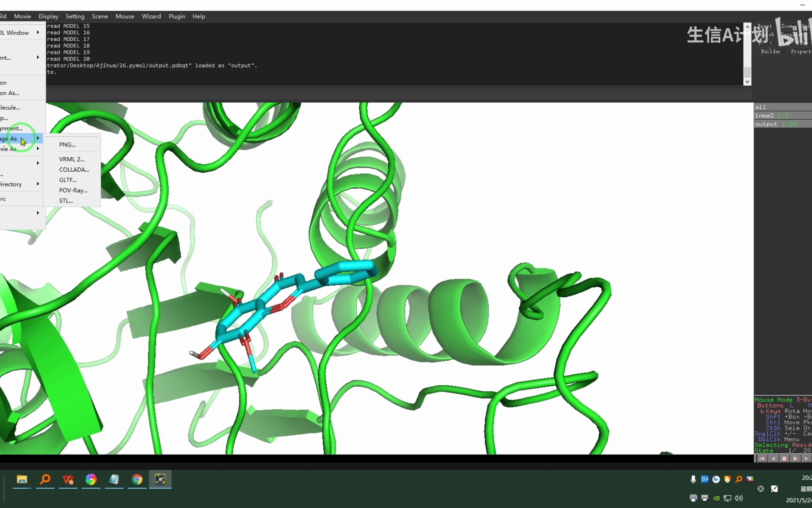Select the PyMOL taskbar icon
This screenshot has width=812, height=508.
(x=160, y=479)
